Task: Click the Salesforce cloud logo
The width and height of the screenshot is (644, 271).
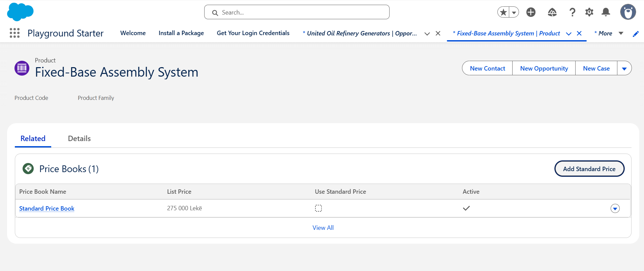Action: tap(20, 12)
